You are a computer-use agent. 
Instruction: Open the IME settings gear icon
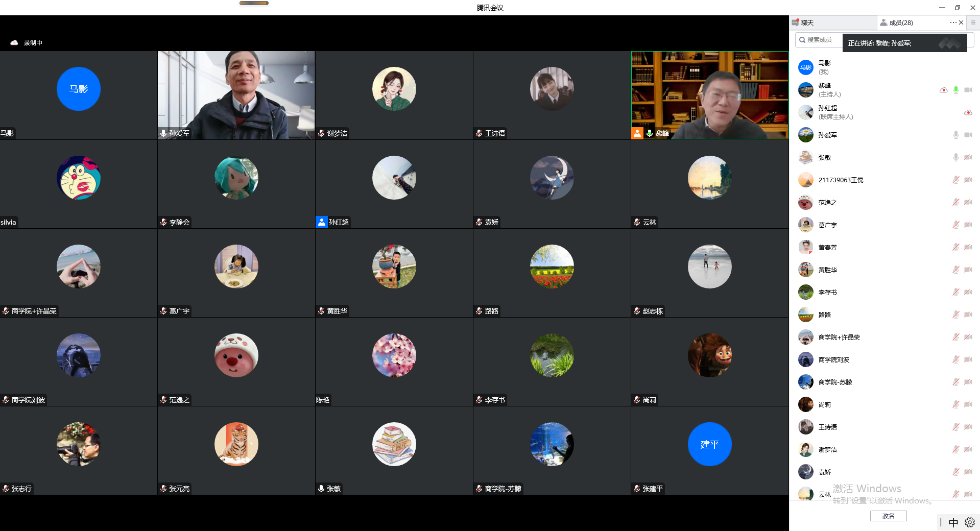970,522
